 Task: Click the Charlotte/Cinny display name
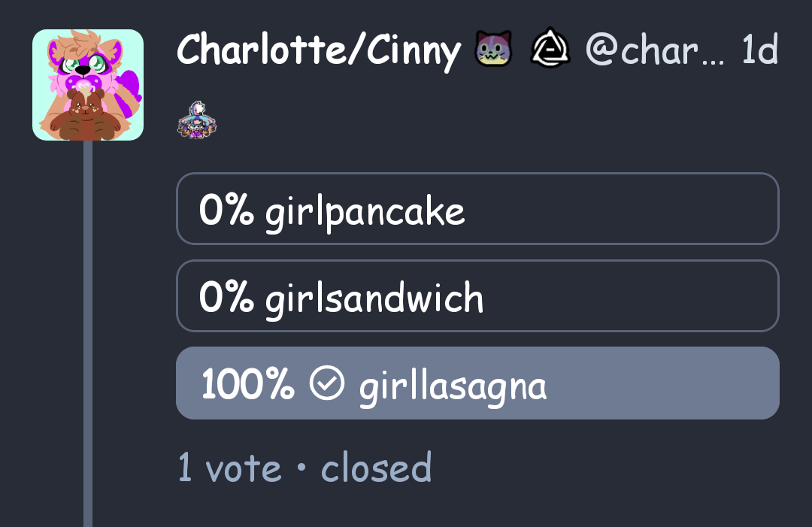318,50
